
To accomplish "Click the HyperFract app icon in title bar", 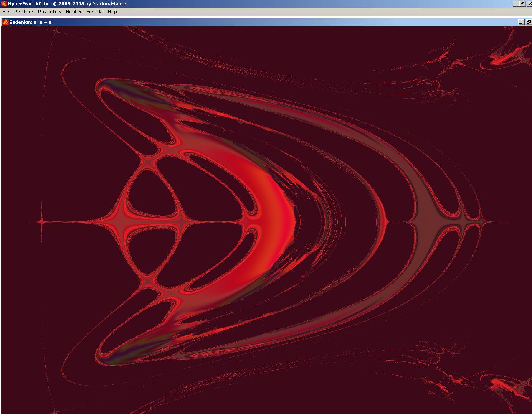I will (x=4, y=4).
